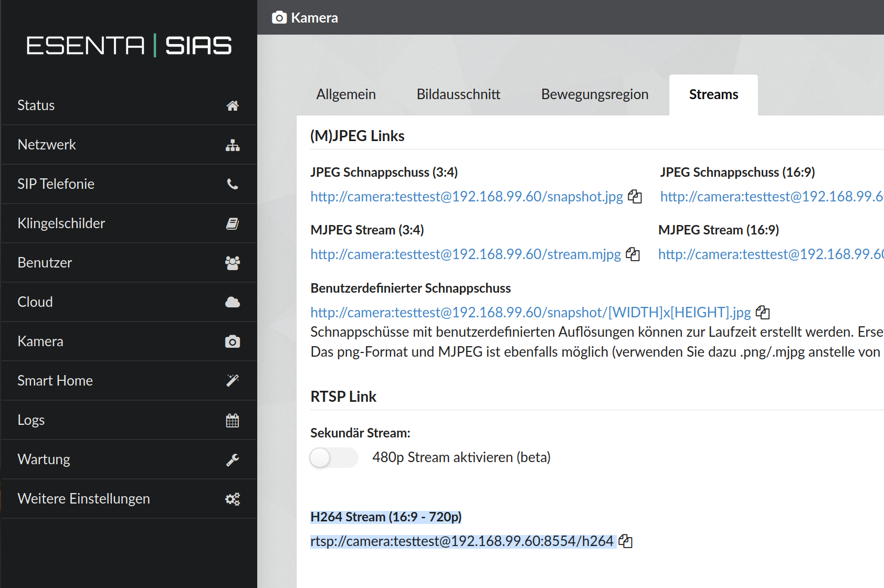This screenshot has width=884, height=588.
Task: Open the snapshot.jpg link
Action: [467, 197]
